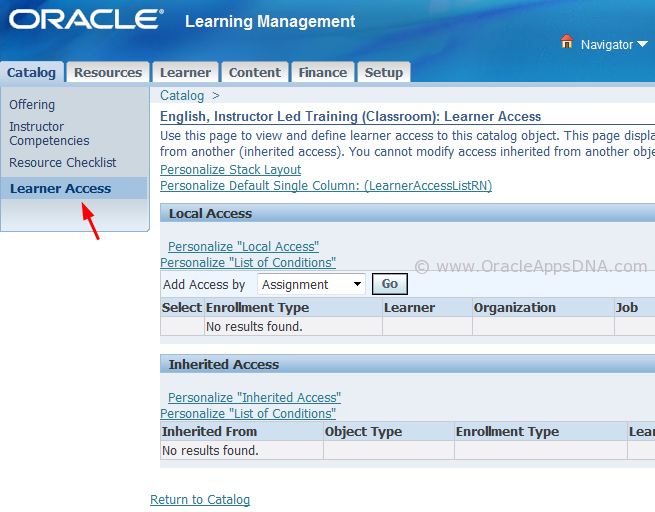Open the Learner tab
The height and width of the screenshot is (512, 655).
click(x=185, y=72)
